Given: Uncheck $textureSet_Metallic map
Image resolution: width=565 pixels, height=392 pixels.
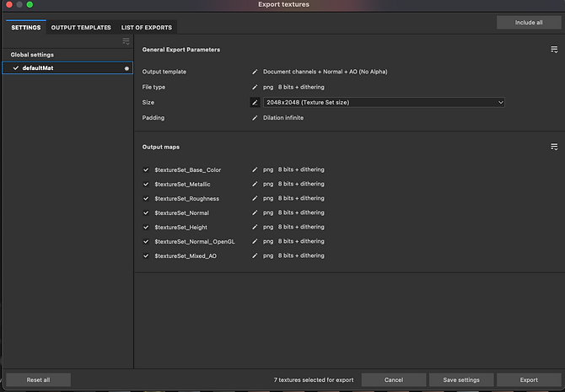Looking at the screenshot, I should 146,184.
